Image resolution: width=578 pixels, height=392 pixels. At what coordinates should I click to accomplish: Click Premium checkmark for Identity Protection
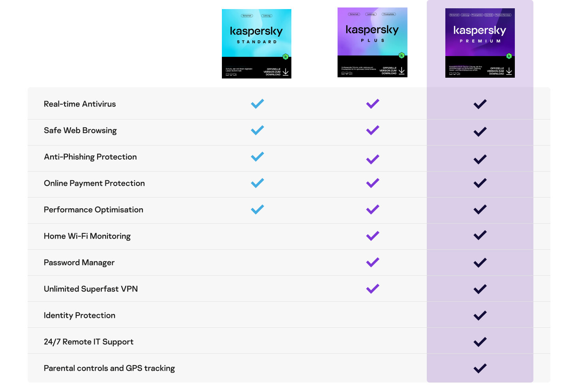[x=480, y=315]
